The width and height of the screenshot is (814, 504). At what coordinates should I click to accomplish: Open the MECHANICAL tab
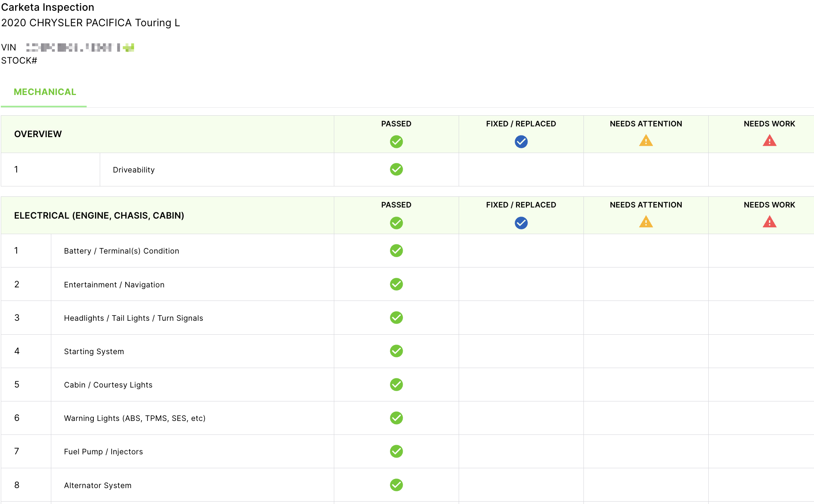click(x=45, y=92)
